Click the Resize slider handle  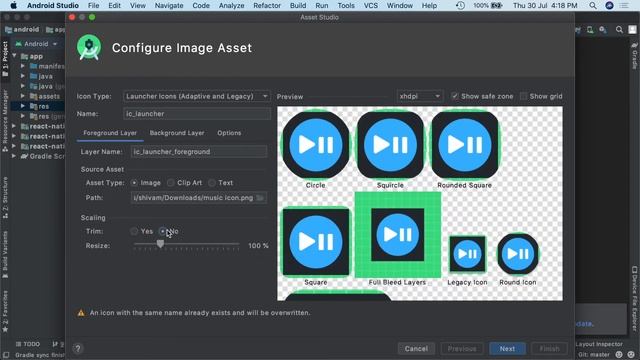(x=160, y=244)
